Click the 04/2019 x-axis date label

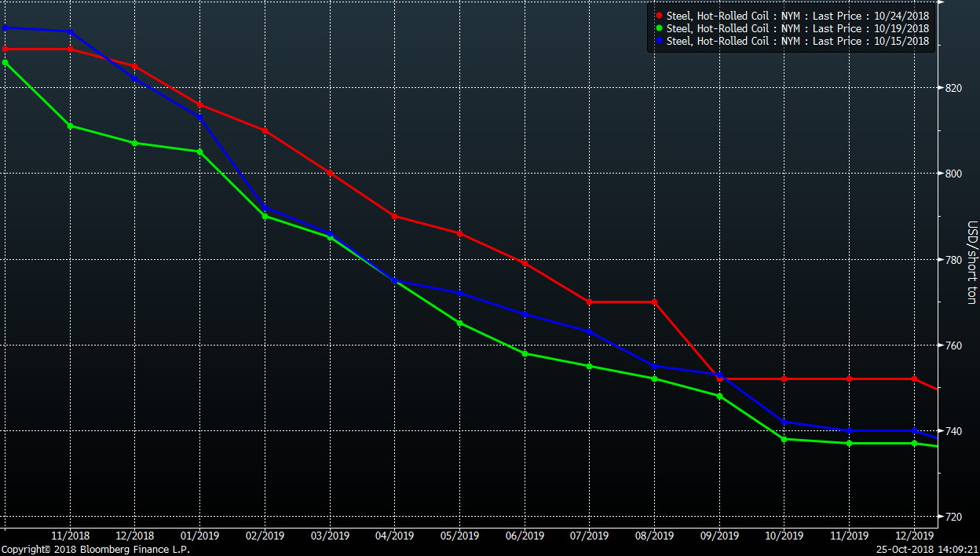pyautogui.click(x=394, y=536)
